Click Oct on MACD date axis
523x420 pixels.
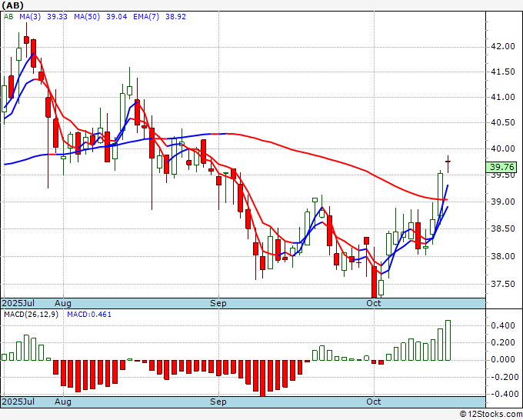point(373,402)
